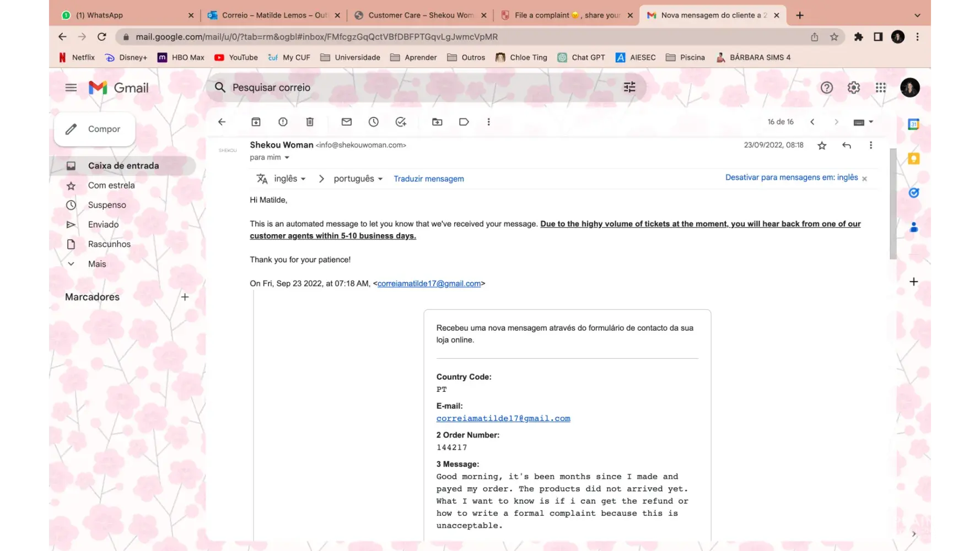The height and width of the screenshot is (551, 980).
Task: Open Caixa de entrada folder
Action: 123,166
